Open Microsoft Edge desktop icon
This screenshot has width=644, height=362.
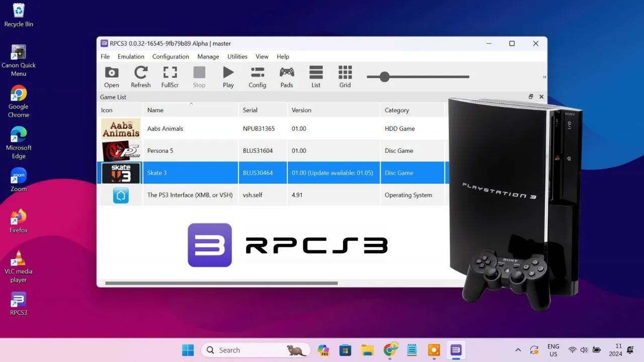(x=19, y=143)
